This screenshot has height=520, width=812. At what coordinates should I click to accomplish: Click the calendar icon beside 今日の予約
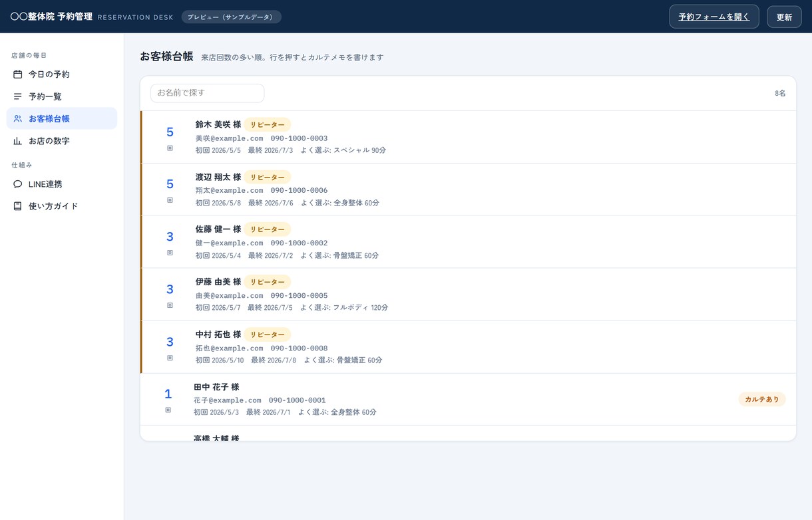(18, 74)
